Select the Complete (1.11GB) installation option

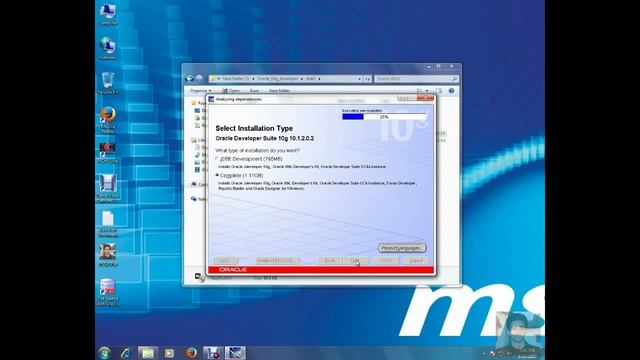(x=217, y=175)
